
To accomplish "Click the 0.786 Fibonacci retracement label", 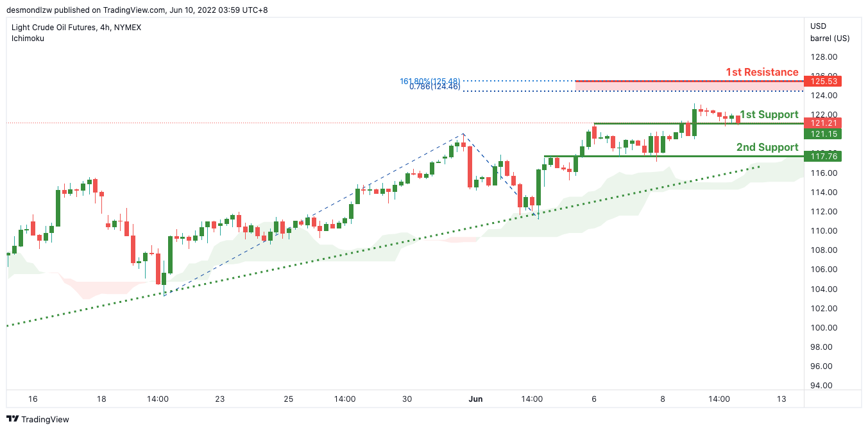I will [434, 87].
